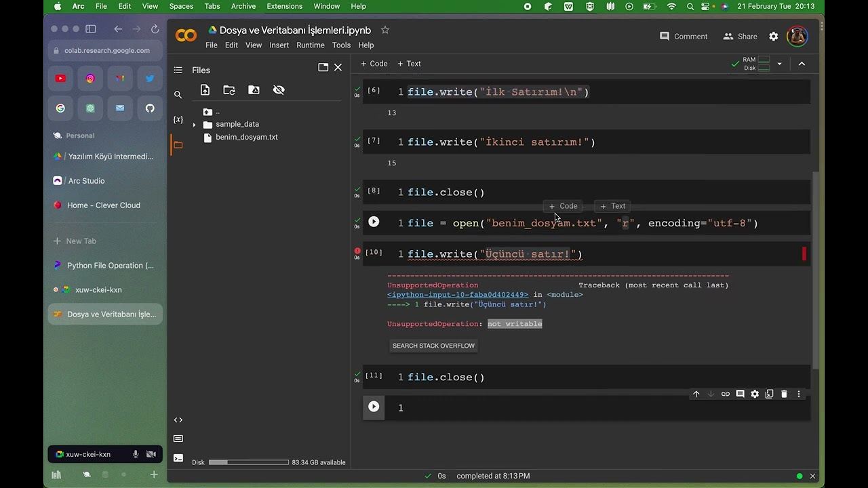This screenshot has height=488, width=868.
Task: Add a text cell from toolbar
Action: pos(409,64)
